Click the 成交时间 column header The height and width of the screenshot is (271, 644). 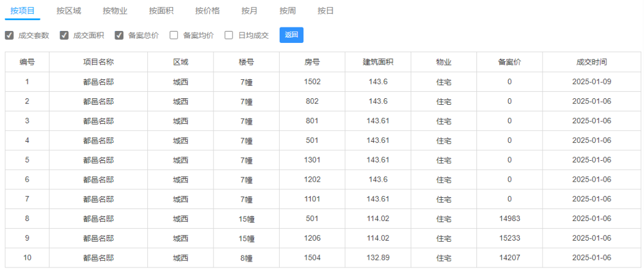592,63
